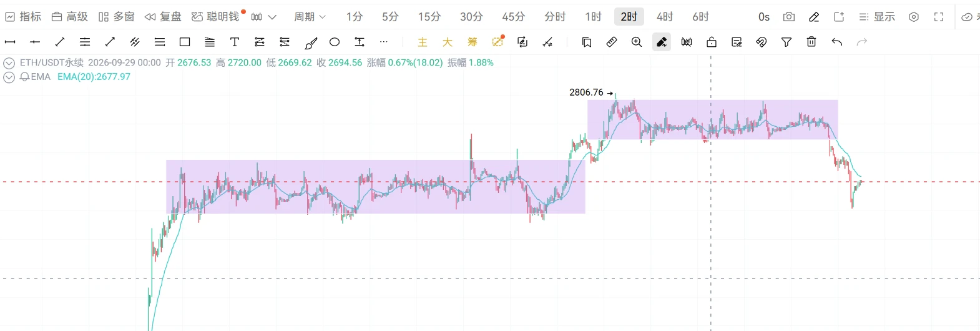Select the ellipse drawing tool
The height and width of the screenshot is (331, 980).
[x=335, y=42]
